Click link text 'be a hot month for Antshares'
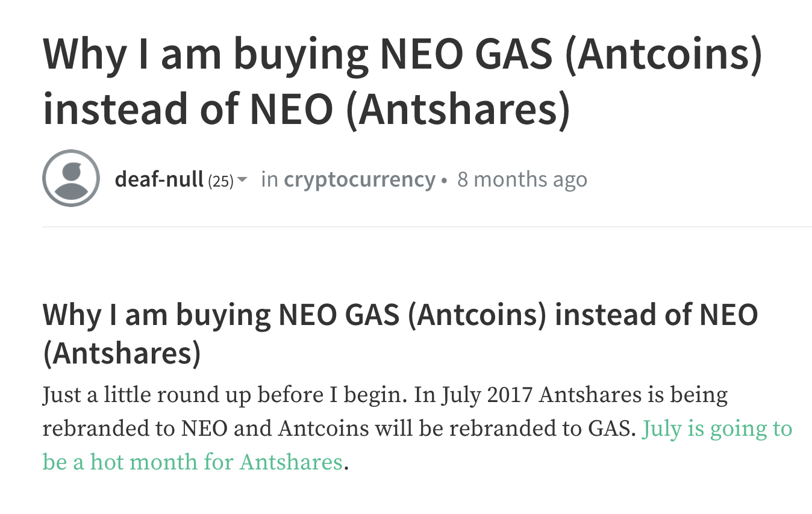The image size is (812, 514). (193, 462)
